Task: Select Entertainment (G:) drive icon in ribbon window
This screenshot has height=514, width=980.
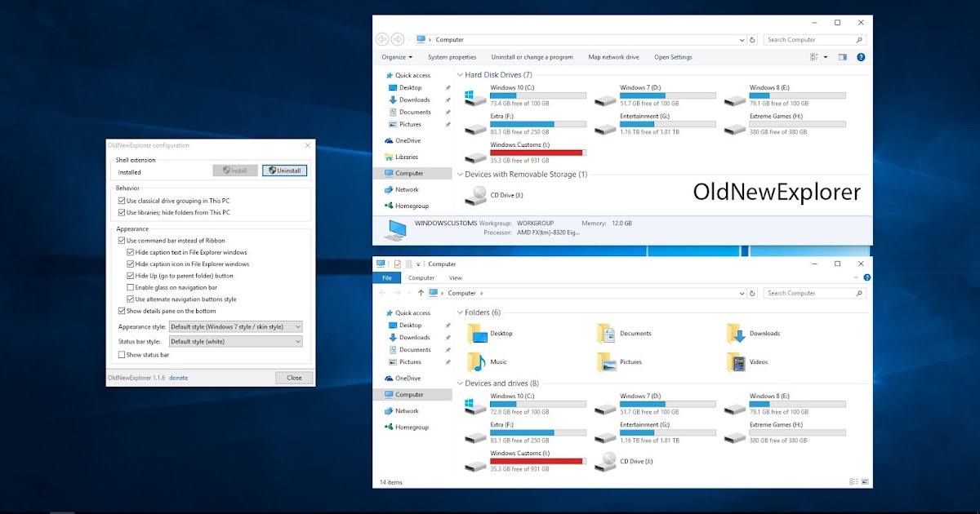Action: 605,436
